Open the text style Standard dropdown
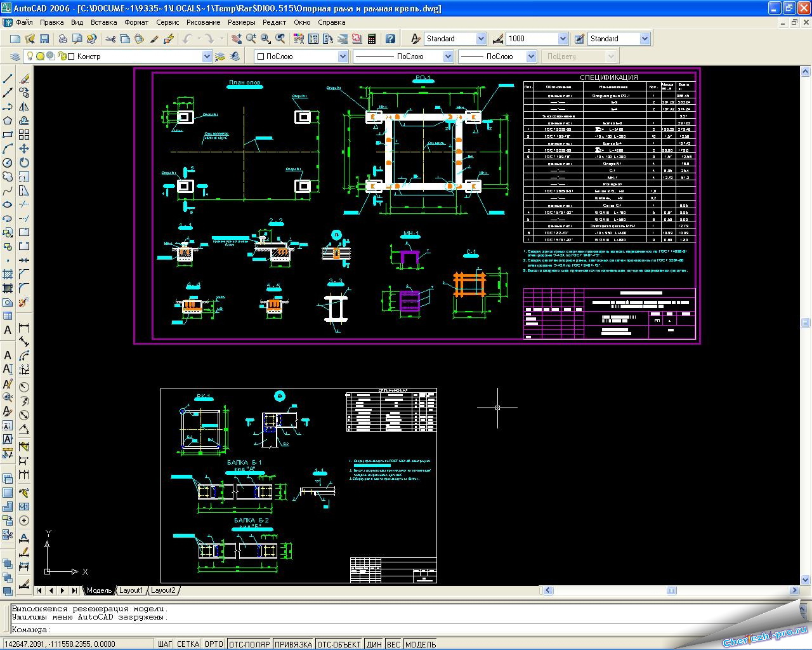The height and width of the screenshot is (650, 812). [x=481, y=39]
